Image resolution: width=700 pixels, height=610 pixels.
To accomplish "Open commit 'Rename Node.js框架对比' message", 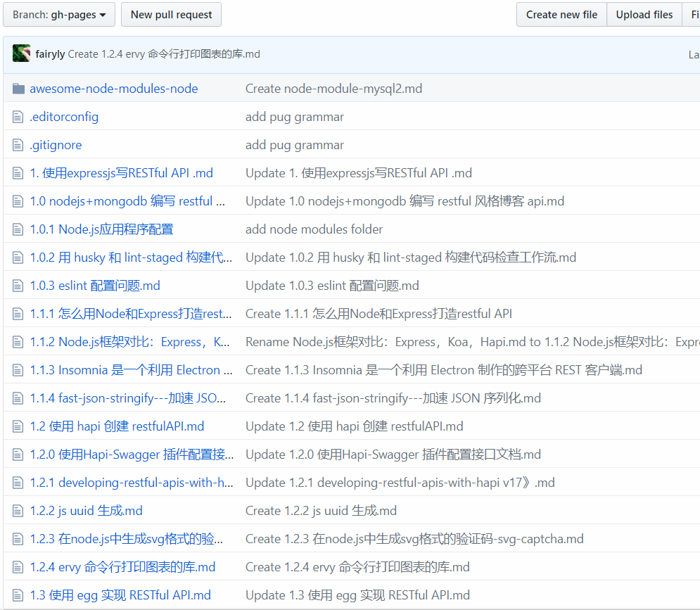I will 473,342.
